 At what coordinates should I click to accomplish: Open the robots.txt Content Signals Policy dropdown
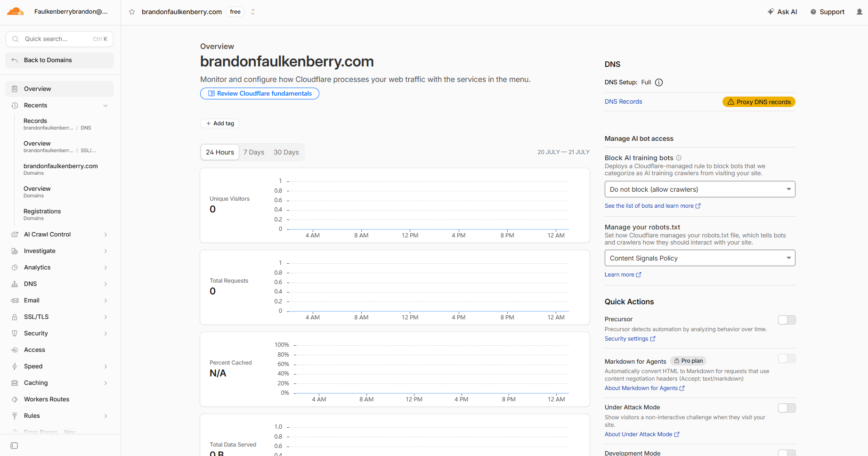(x=700, y=258)
